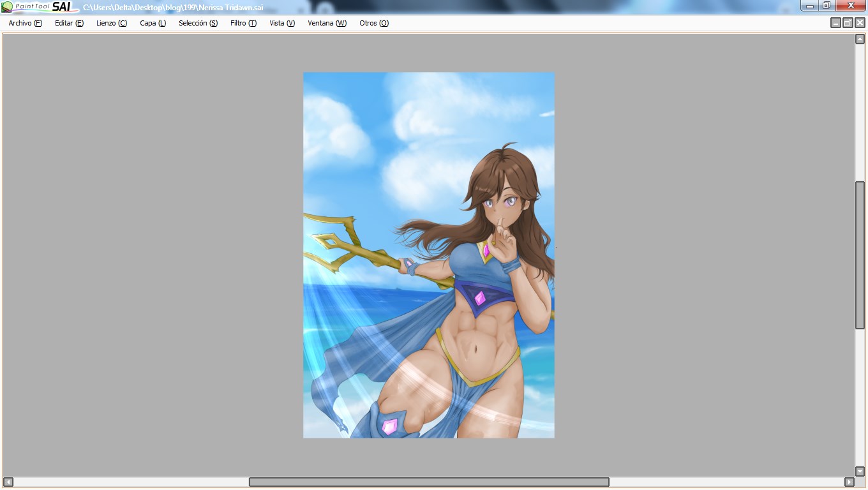This screenshot has width=868, height=490.
Task: Open the Archivo menu
Action: [26, 23]
